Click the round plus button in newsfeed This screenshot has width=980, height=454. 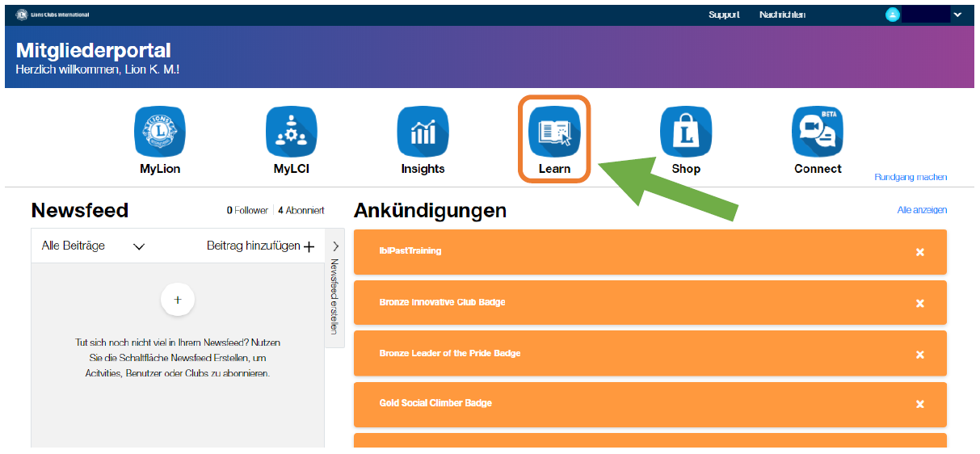click(178, 300)
